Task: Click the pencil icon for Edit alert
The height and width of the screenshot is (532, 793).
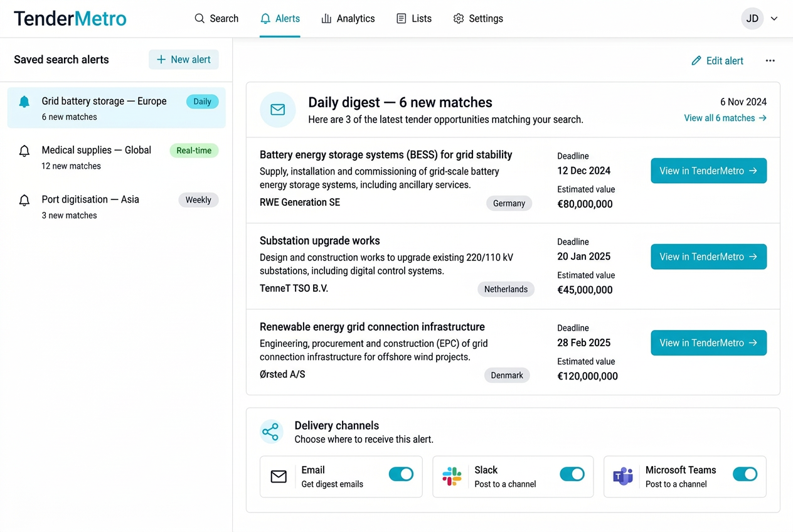Action: pos(696,61)
